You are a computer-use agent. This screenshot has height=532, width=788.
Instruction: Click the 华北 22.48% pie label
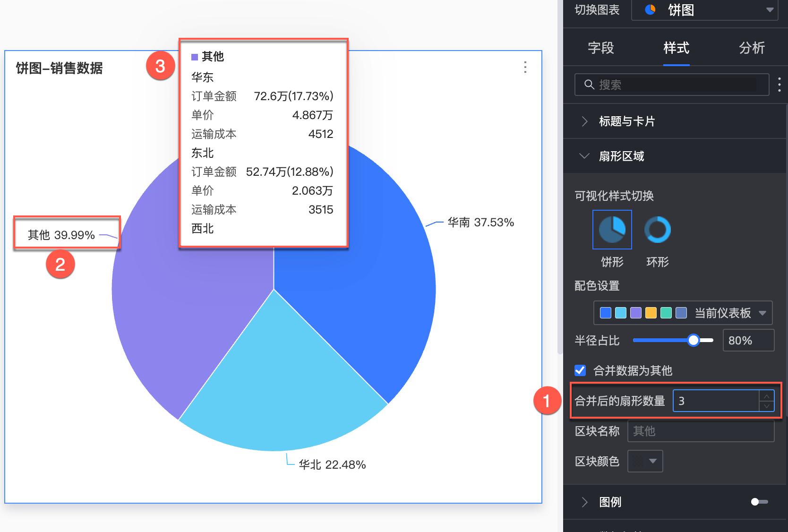332,464
